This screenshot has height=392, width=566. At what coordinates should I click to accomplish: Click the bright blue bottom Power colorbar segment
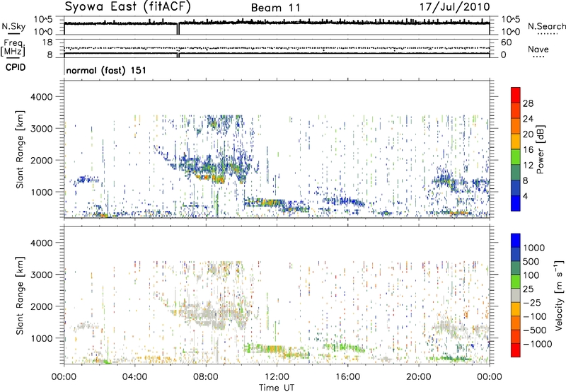coord(516,203)
